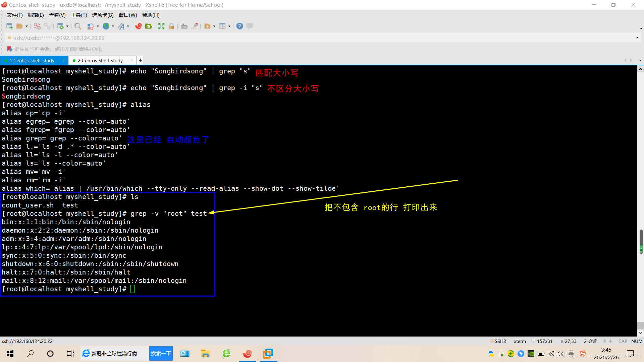Close the second Centos_shell_study tab
Screen dimensions: 644x362
(132, 60)
